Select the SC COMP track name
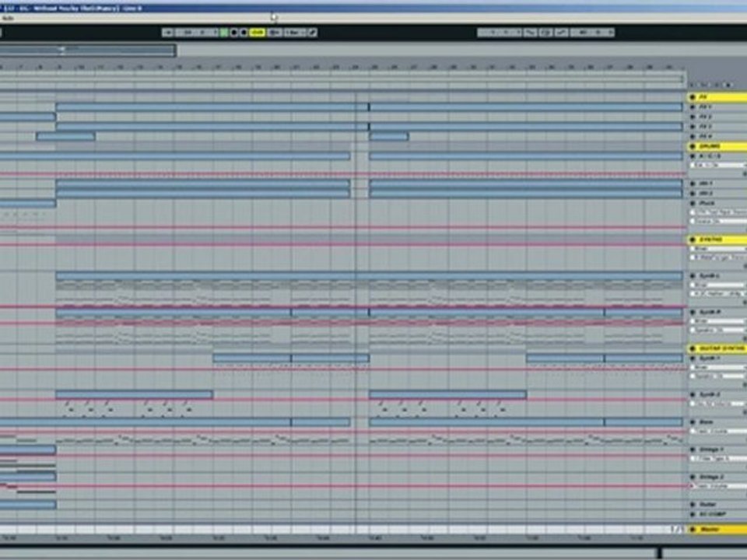 (714, 514)
